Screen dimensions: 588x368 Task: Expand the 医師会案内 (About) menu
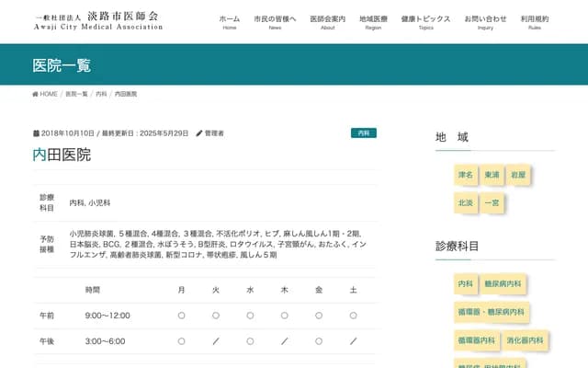point(328,22)
